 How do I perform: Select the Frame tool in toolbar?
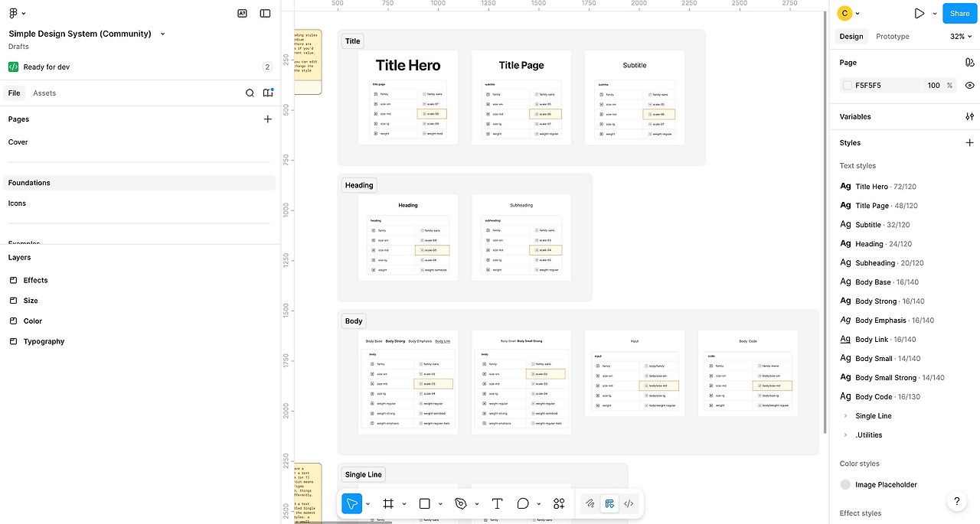388,503
